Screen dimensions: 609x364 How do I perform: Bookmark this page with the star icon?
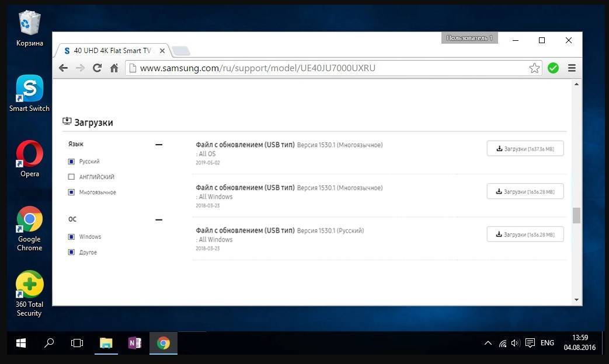pyautogui.click(x=534, y=68)
